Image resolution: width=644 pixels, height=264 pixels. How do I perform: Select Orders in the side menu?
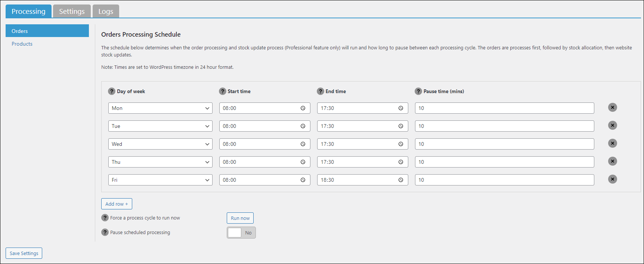click(x=47, y=31)
